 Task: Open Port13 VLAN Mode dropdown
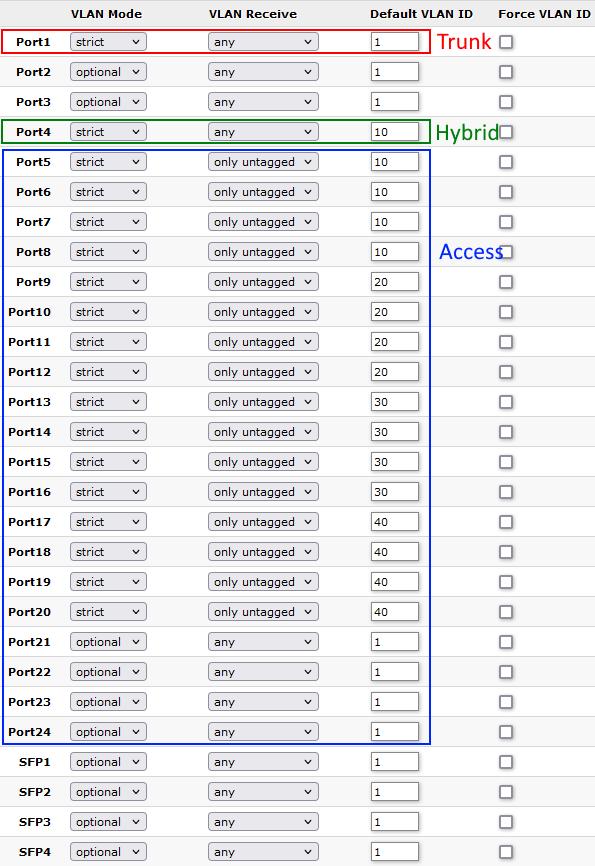click(x=108, y=402)
